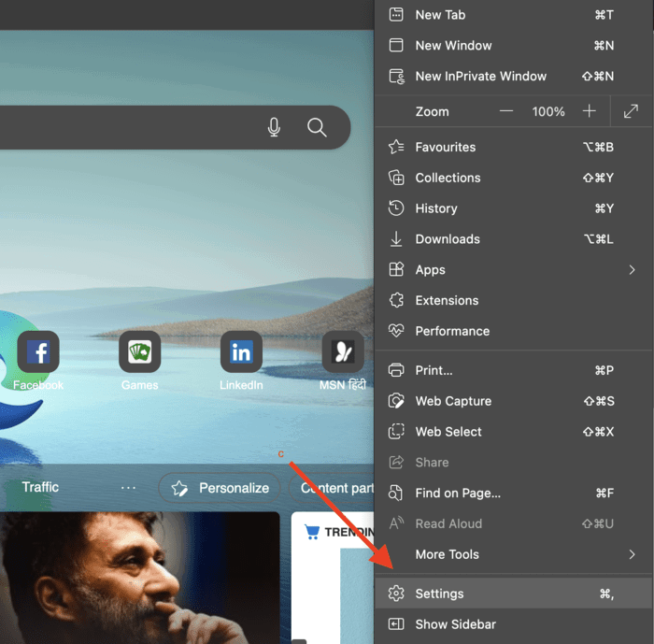The width and height of the screenshot is (654, 644).
Task: Open Collections from the menu
Action: tap(514, 178)
